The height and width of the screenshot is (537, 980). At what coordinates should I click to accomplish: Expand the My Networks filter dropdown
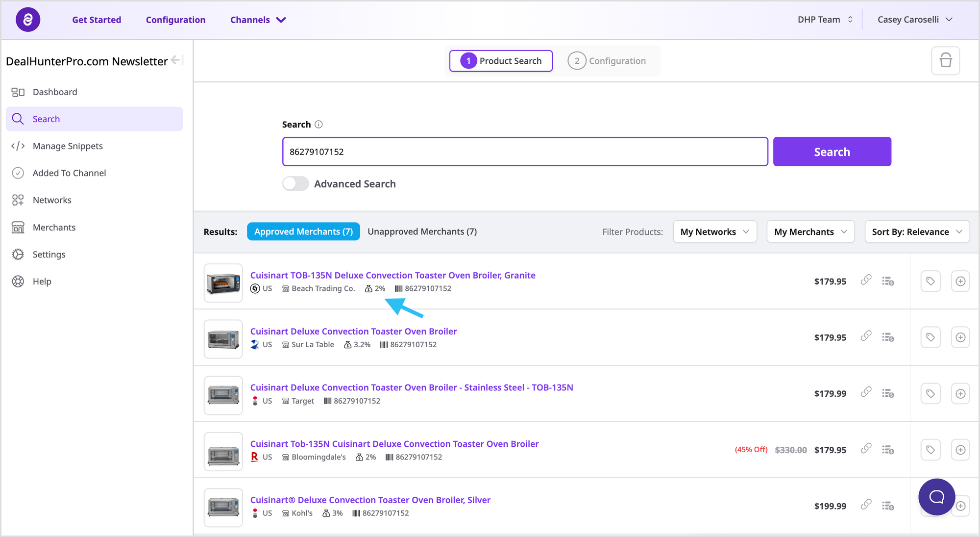coord(714,232)
